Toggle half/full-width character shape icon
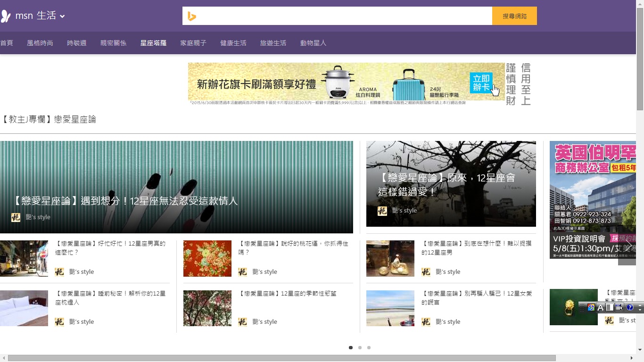This screenshot has width=644, height=362. point(610,308)
